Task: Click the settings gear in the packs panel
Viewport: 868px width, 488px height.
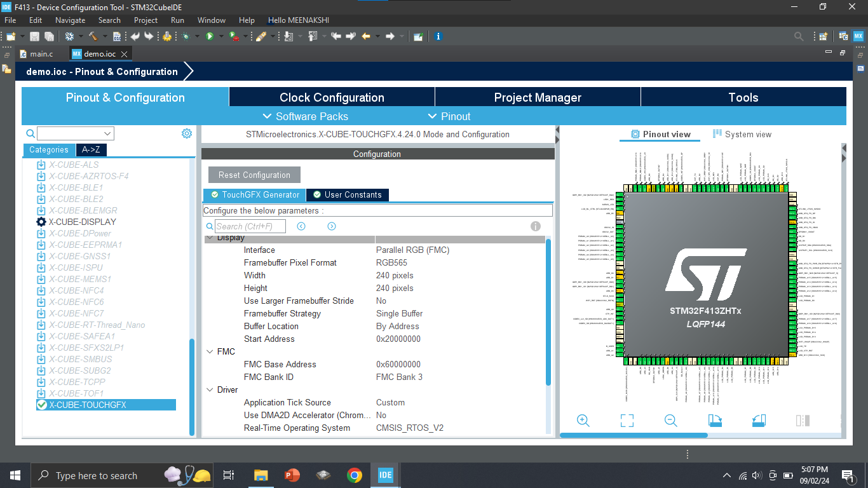Action: (186, 133)
